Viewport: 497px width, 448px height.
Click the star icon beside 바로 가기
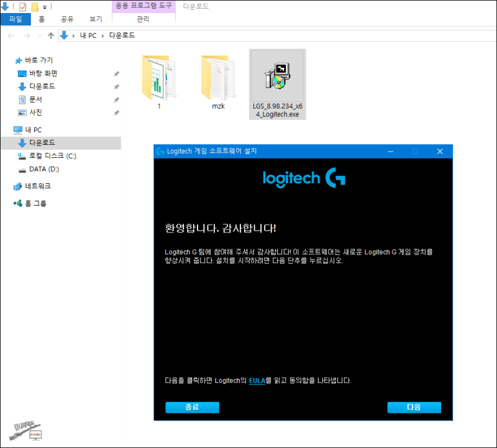pyautogui.click(x=19, y=60)
